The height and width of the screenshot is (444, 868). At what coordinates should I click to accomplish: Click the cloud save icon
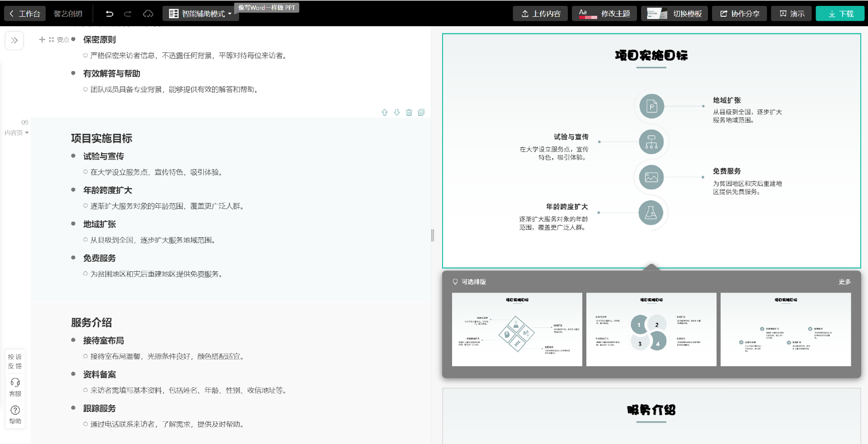pyautogui.click(x=148, y=14)
